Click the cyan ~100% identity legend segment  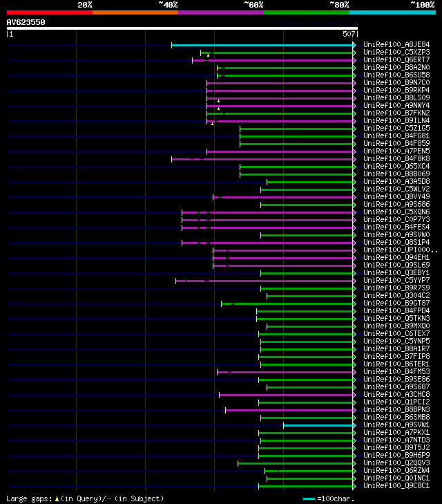click(392, 12)
